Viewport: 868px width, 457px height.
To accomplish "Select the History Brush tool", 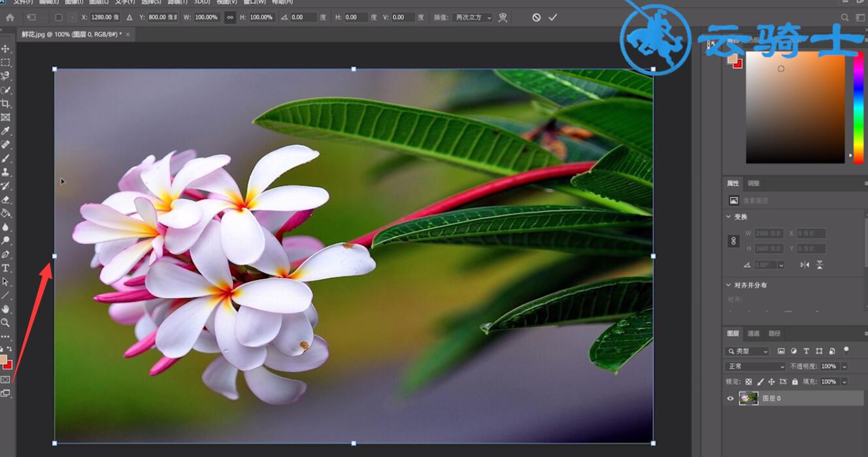I will click(x=5, y=186).
